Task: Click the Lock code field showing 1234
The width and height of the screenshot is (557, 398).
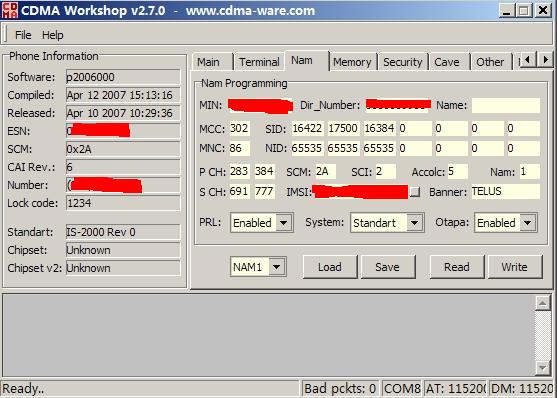Action: 123,203
